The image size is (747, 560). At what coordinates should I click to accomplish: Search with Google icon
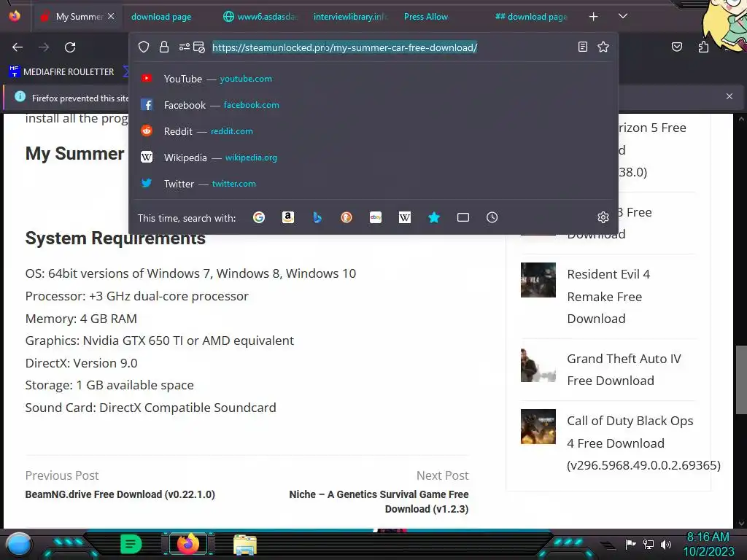pos(259,217)
